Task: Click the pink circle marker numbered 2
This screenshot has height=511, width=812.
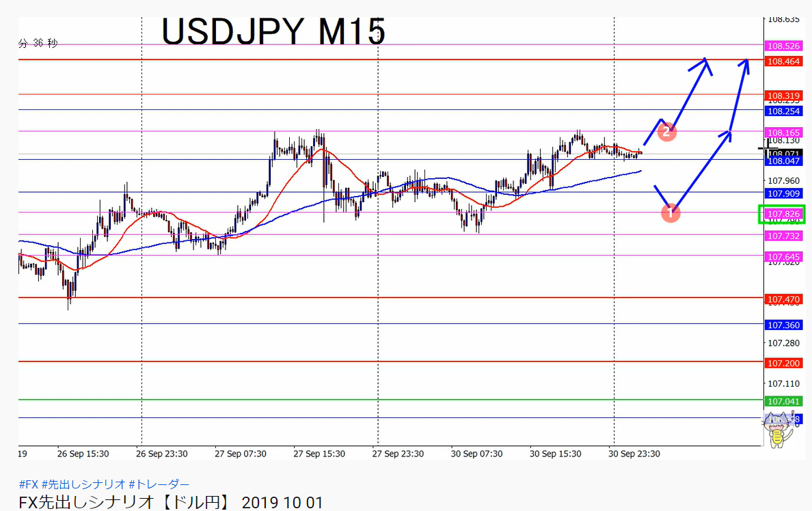Action: pyautogui.click(x=666, y=132)
